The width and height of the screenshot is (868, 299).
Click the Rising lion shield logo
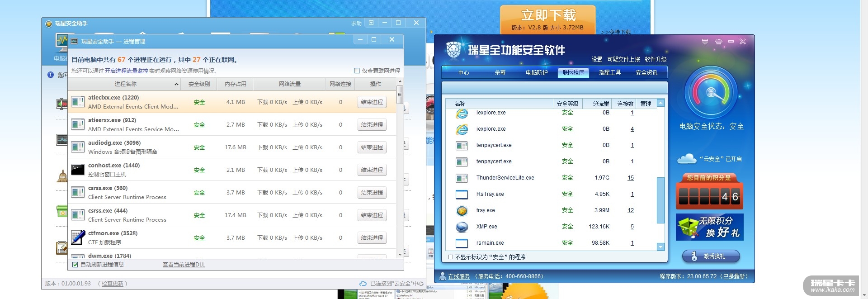click(x=453, y=49)
